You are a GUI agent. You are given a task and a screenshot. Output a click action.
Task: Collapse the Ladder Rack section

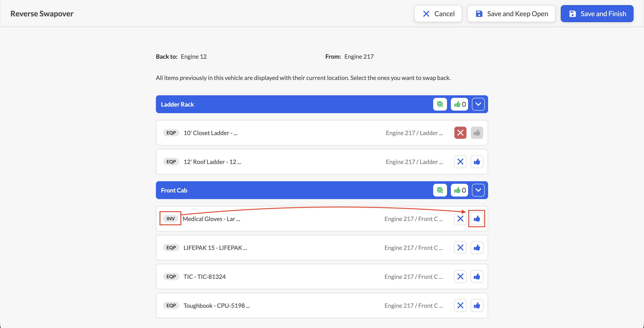478,104
